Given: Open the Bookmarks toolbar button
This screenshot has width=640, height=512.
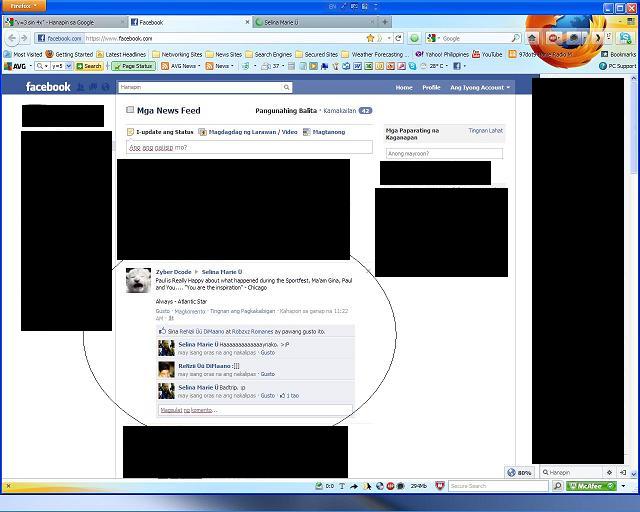Looking at the screenshot, I should tap(619, 54).
